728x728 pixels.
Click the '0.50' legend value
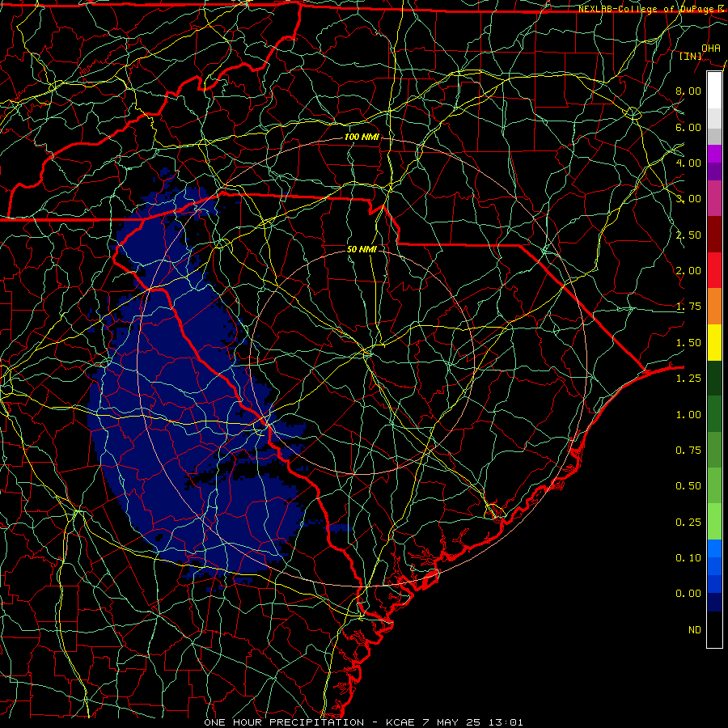(x=688, y=486)
